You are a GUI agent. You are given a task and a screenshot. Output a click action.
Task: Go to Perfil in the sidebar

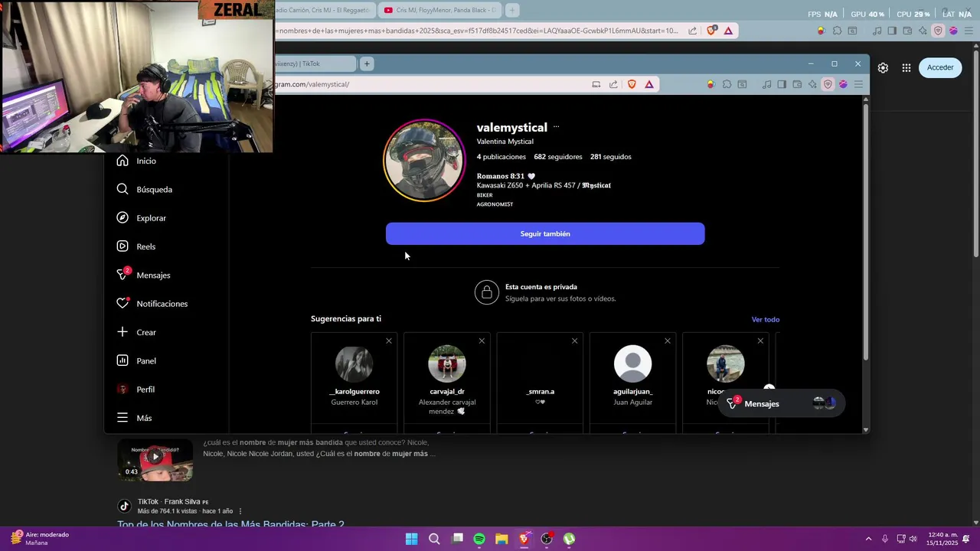click(x=136, y=390)
